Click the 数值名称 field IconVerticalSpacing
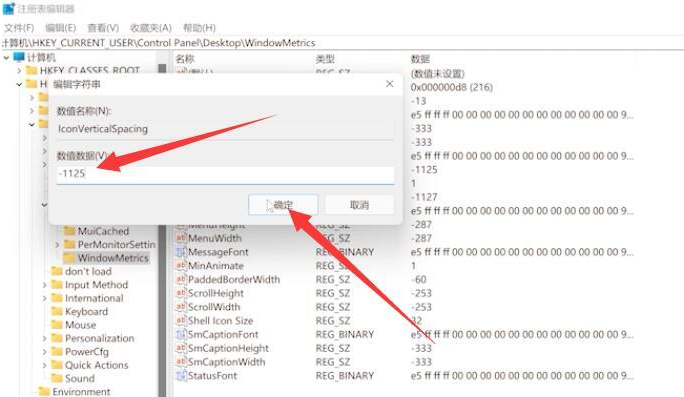The height and width of the screenshot is (397, 684). [226, 129]
